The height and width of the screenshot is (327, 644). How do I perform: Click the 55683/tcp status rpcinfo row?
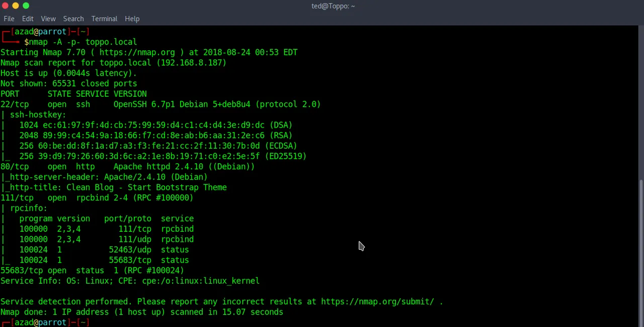[x=95, y=260]
